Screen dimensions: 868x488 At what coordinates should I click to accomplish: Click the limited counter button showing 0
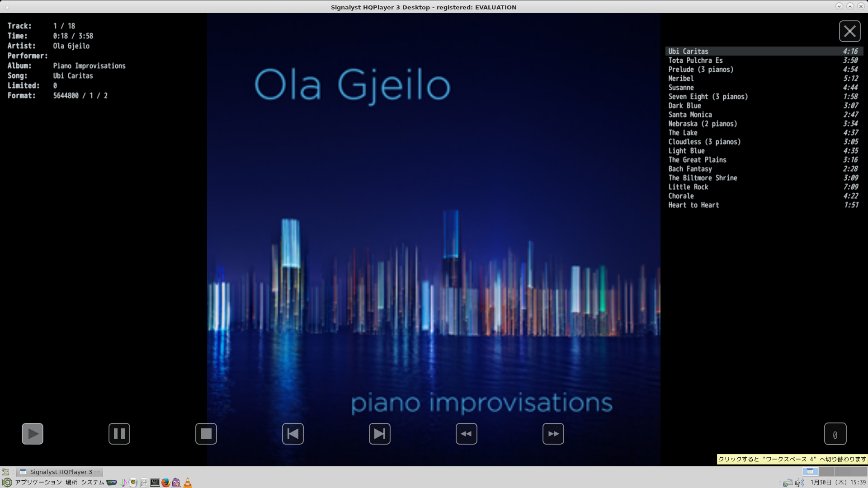click(x=835, y=434)
